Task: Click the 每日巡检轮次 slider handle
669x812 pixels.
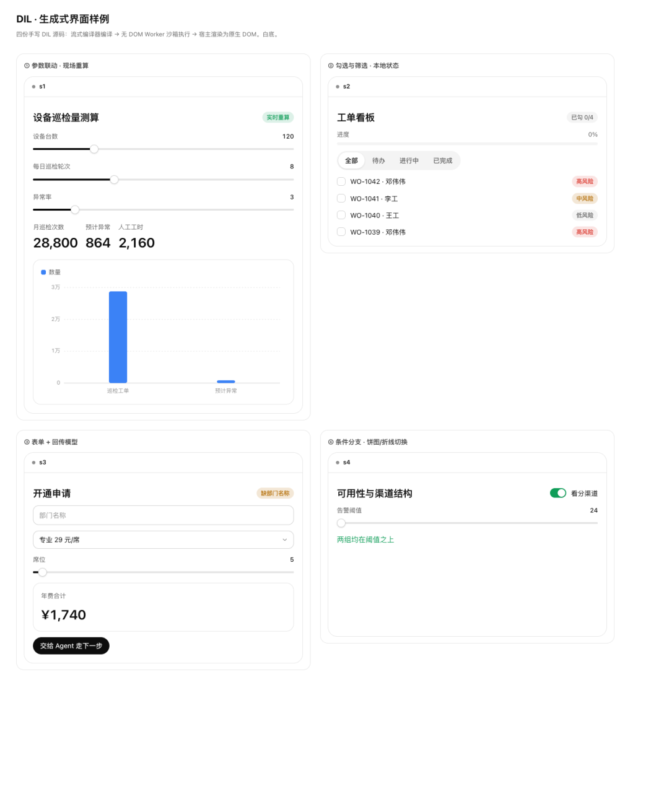Action: [x=114, y=180]
